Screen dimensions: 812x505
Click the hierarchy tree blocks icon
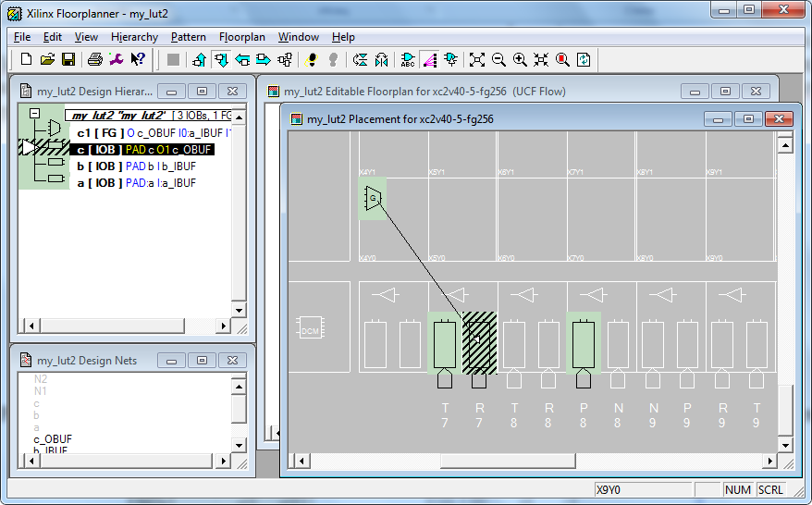285,60
